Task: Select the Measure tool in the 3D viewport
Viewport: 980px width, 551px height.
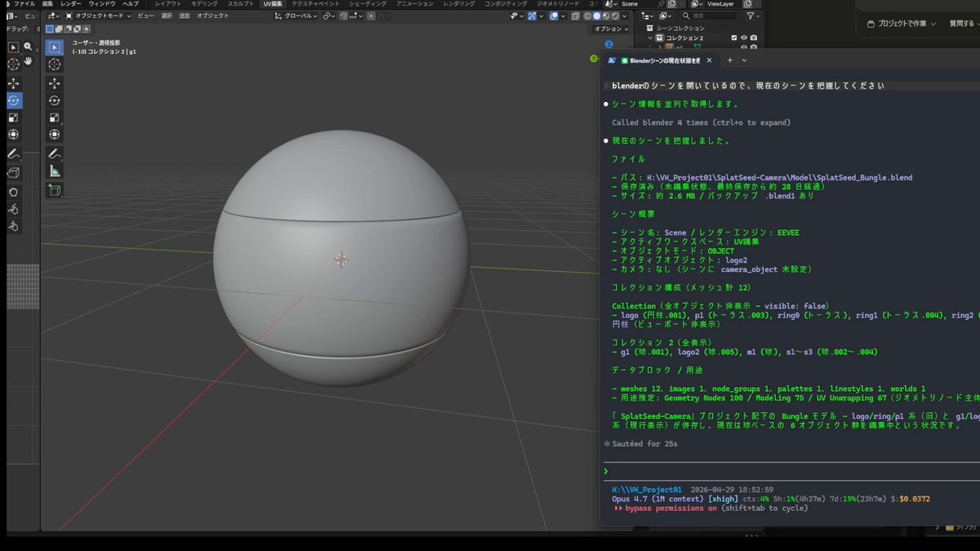Action: 55,171
